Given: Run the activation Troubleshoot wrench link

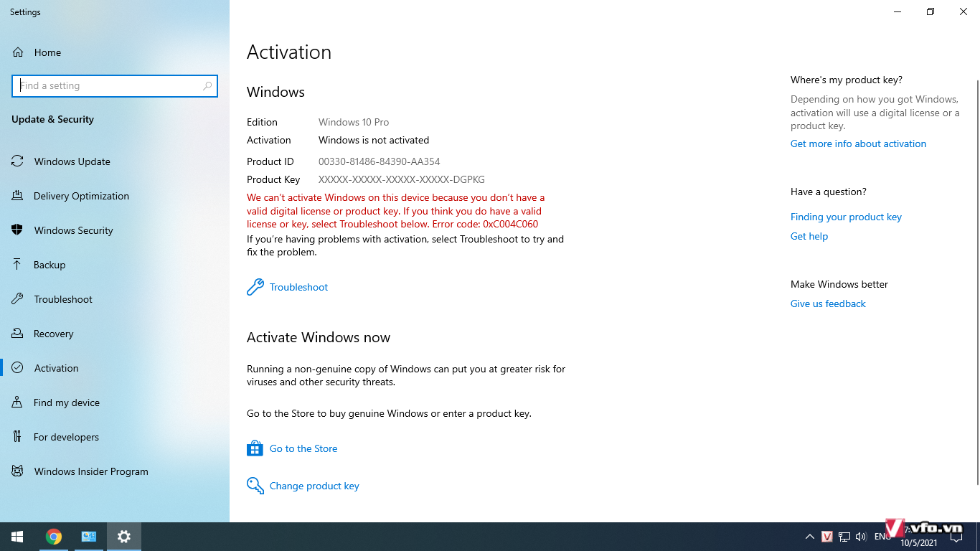Looking at the screenshot, I should point(287,287).
